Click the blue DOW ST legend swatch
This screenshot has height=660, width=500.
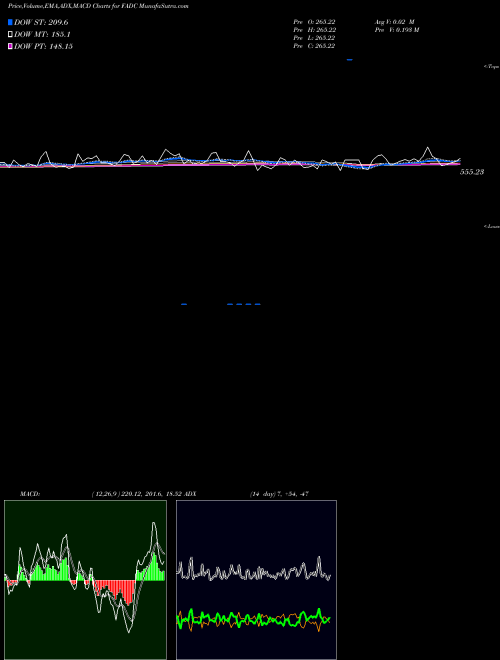click(x=10, y=22)
